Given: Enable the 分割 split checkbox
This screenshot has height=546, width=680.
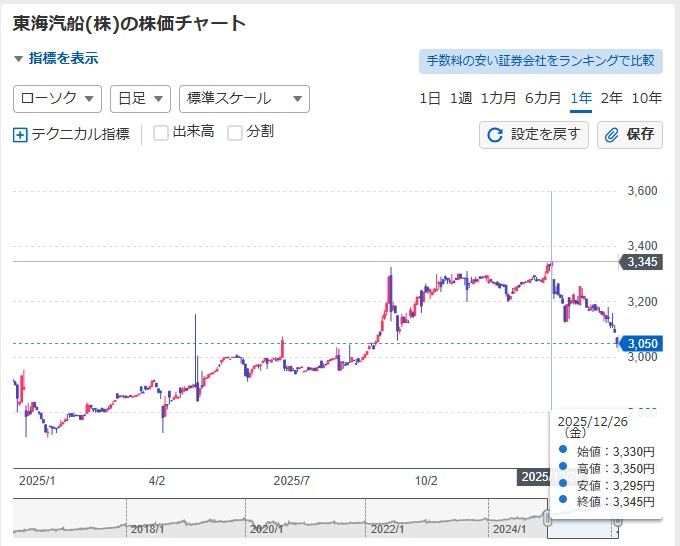Looking at the screenshot, I should click(x=235, y=133).
